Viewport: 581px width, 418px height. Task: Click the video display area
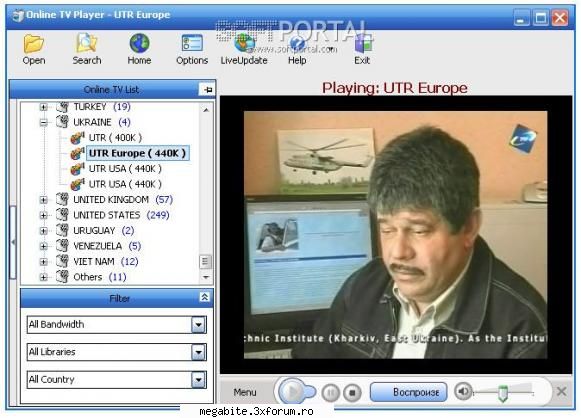[395, 235]
